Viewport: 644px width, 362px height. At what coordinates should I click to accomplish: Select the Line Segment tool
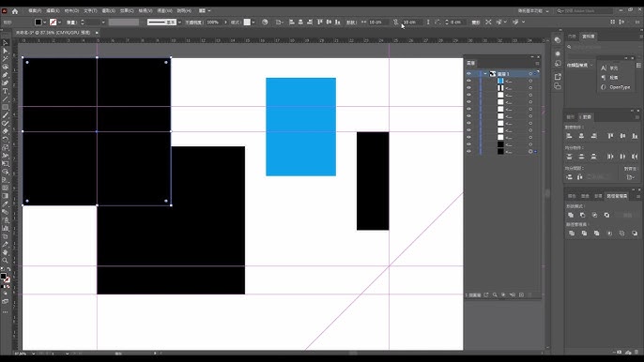(x=6, y=99)
